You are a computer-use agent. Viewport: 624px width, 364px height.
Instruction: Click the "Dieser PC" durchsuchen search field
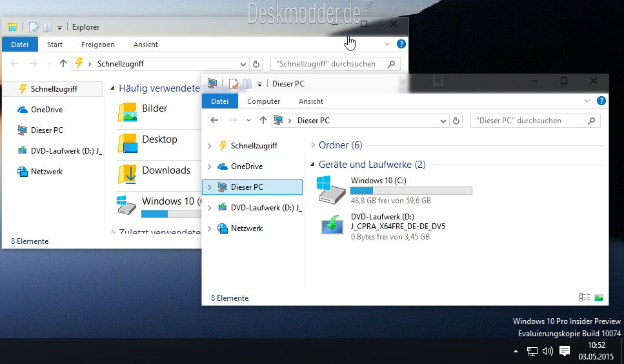tap(529, 121)
